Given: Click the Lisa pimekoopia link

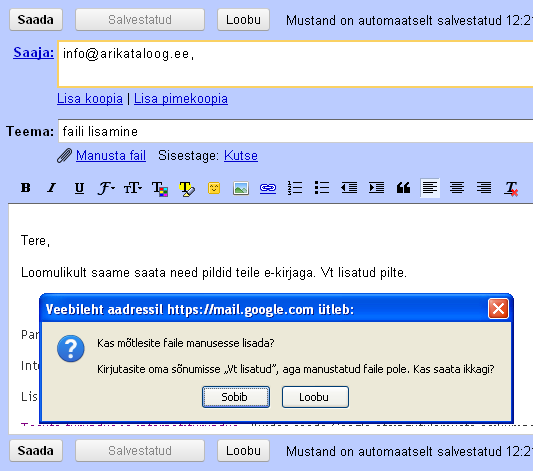Looking at the screenshot, I should (x=181, y=99).
